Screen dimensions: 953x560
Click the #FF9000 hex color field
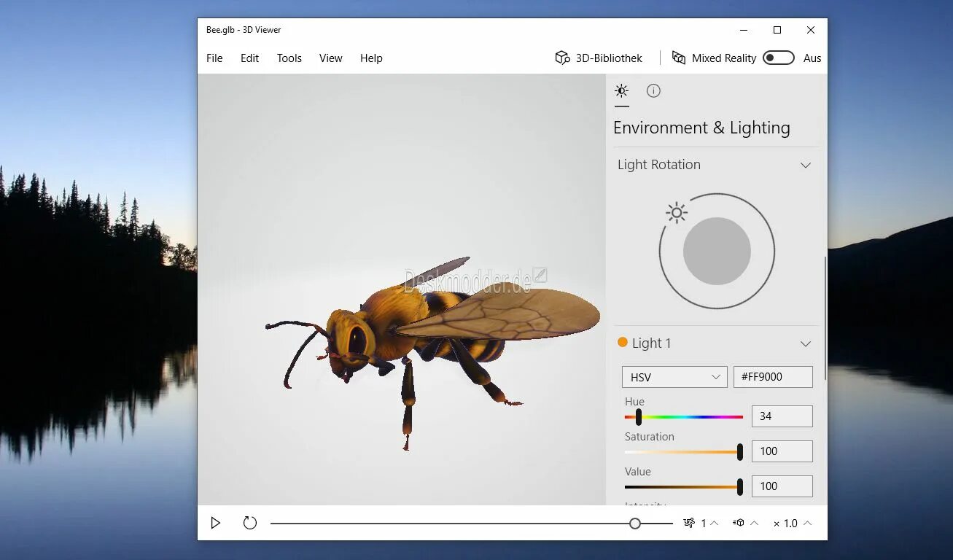(x=773, y=377)
